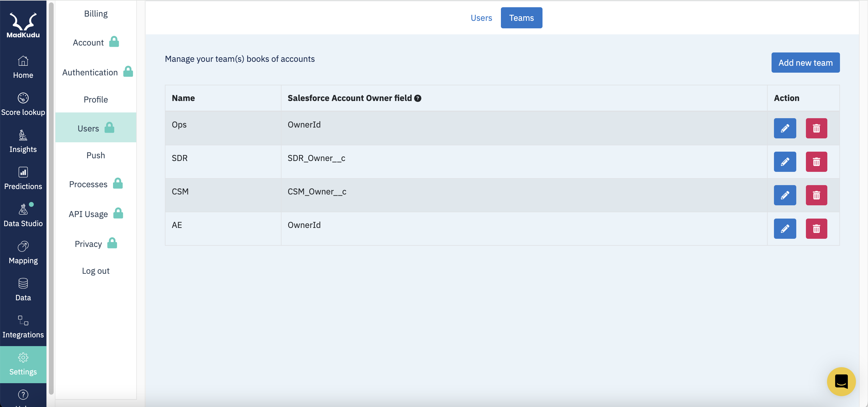
Task: Click the SDR team name cell
Action: 223,162
